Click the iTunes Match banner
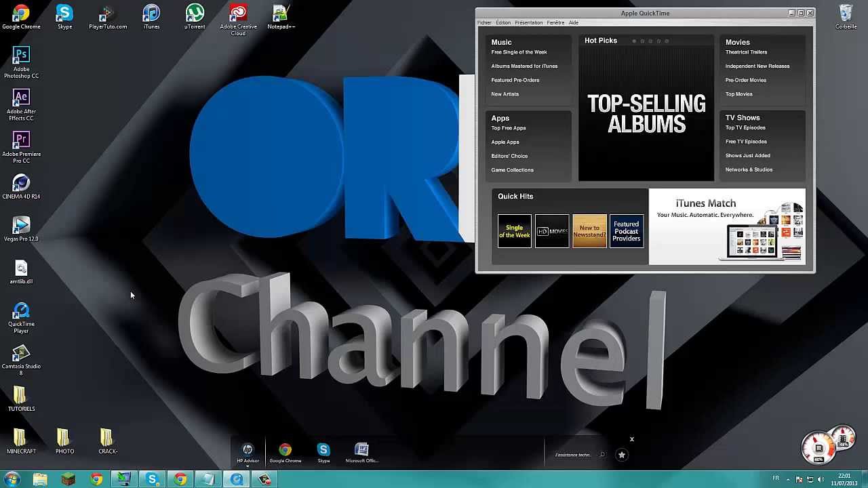 point(727,226)
